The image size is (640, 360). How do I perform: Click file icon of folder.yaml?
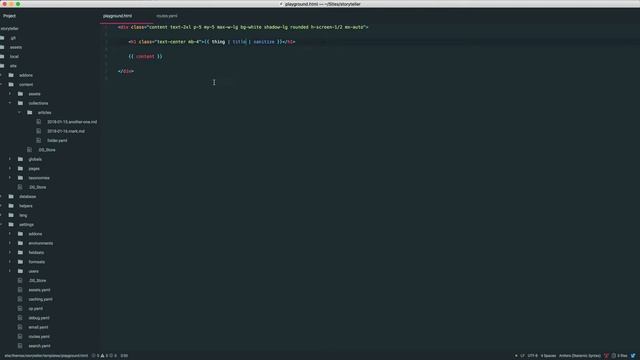[x=39, y=140]
